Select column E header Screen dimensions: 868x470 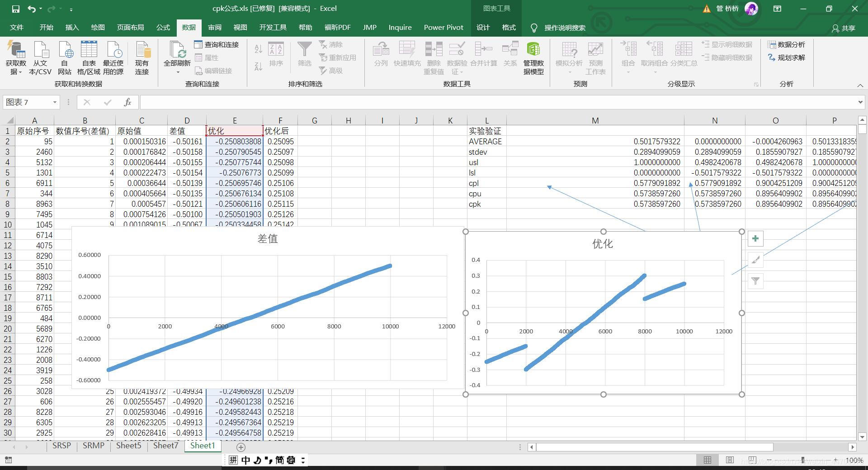235,120
